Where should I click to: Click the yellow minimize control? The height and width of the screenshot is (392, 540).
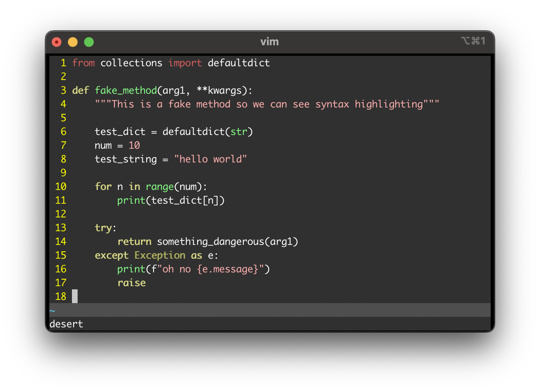(x=72, y=42)
